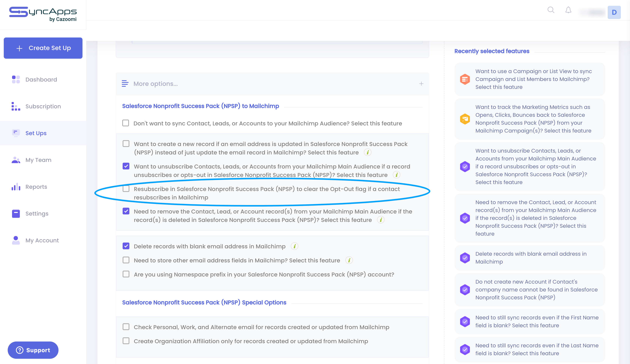
Task: Click the My Team sidebar icon
Action: coord(16,160)
